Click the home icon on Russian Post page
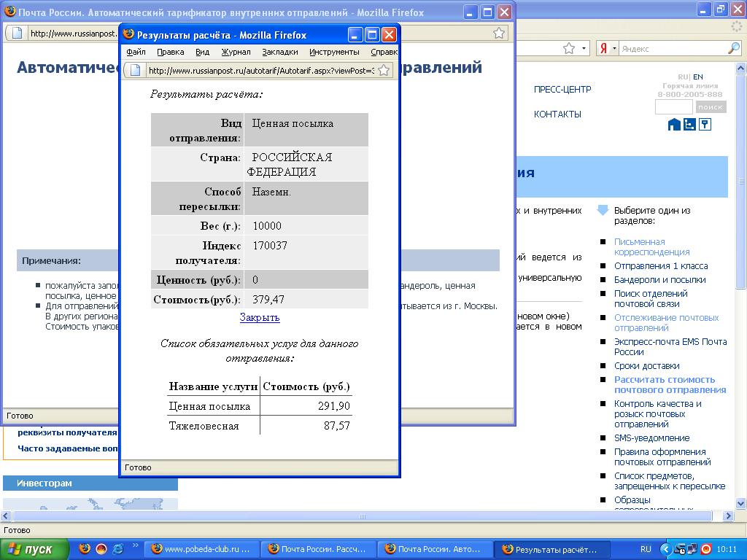The width and height of the screenshot is (747, 560). [674, 125]
